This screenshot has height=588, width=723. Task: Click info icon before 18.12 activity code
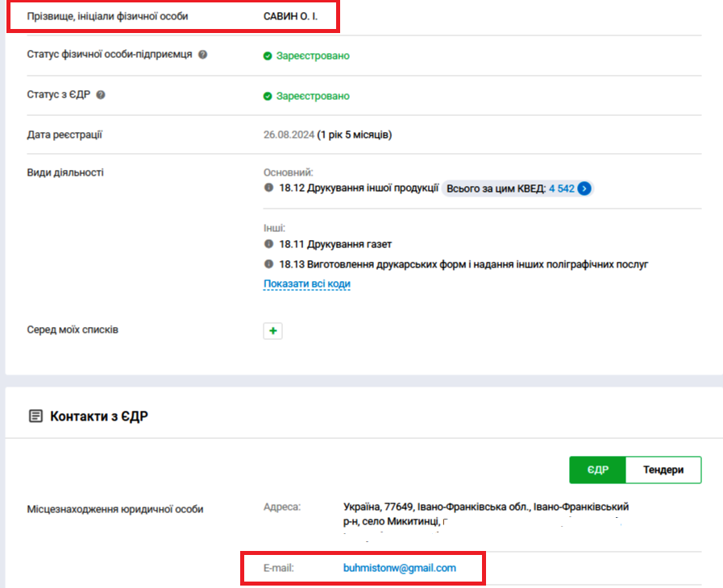click(269, 188)
